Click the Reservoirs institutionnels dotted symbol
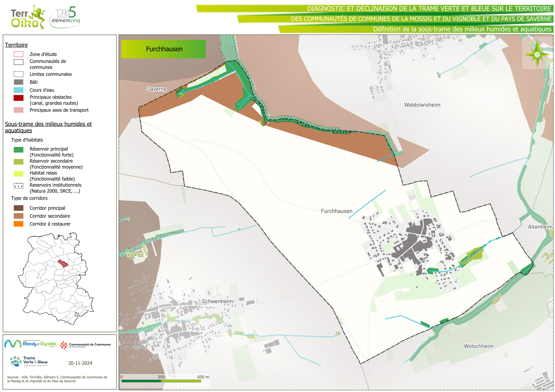Image resolution: width=555 pixels, height=392 pixels. (x=19, y=186)
